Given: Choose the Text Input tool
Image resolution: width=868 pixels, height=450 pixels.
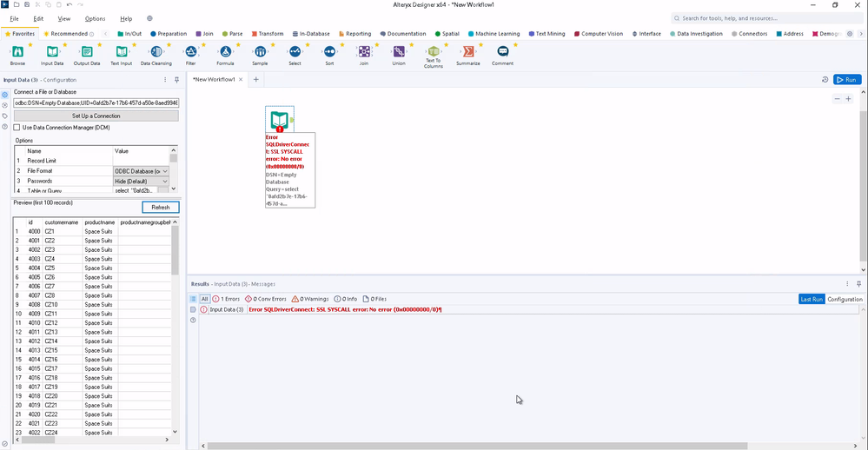Looking at the screenshot, I should tap(122, 52).
